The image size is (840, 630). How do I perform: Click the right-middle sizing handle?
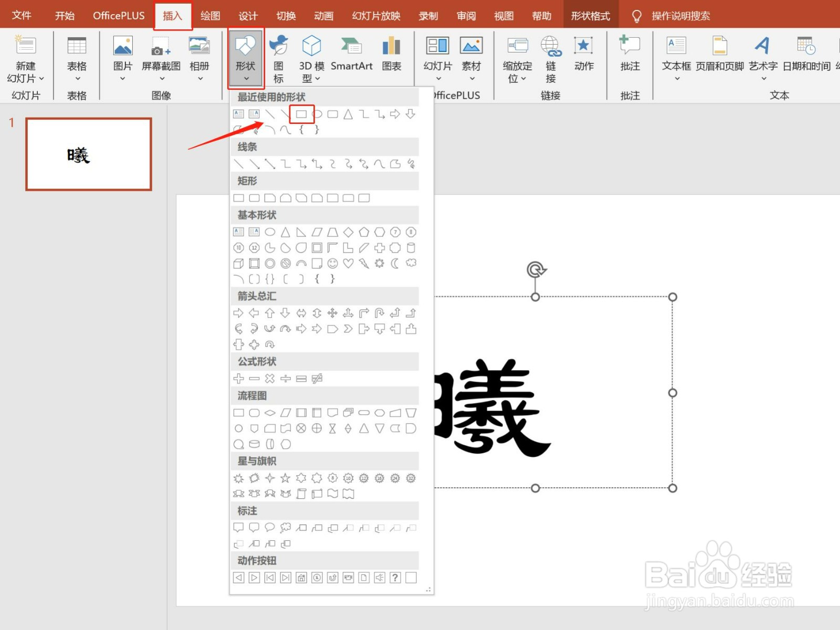coord(673,393)
